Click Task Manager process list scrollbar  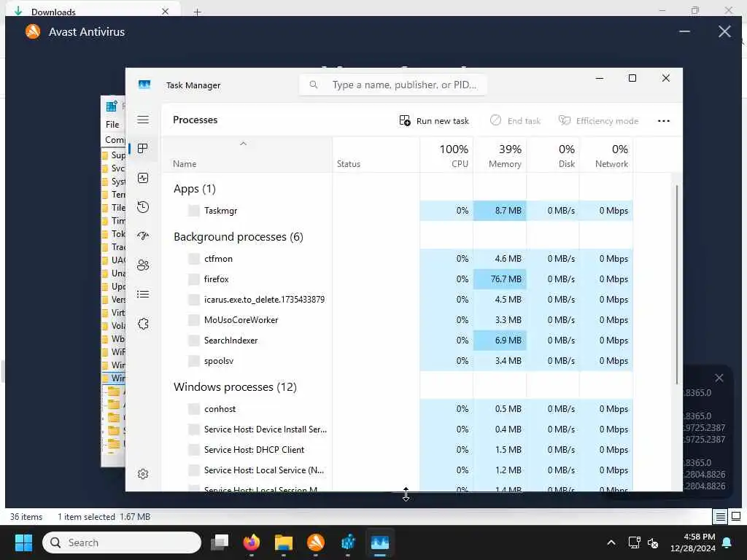(676, 284)
